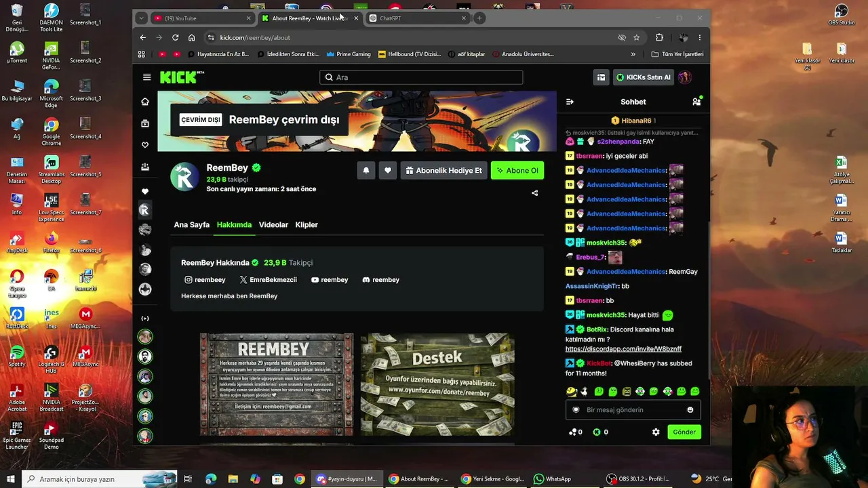The height and width of the screenshot is (488, 868).
Task: Expand the Chrome tab search dropdown
Action: pyautogui.click(x=140, y=18)
